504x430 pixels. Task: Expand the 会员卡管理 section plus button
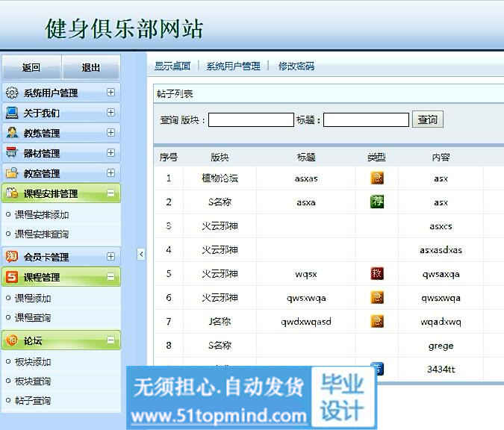point(111,257)
